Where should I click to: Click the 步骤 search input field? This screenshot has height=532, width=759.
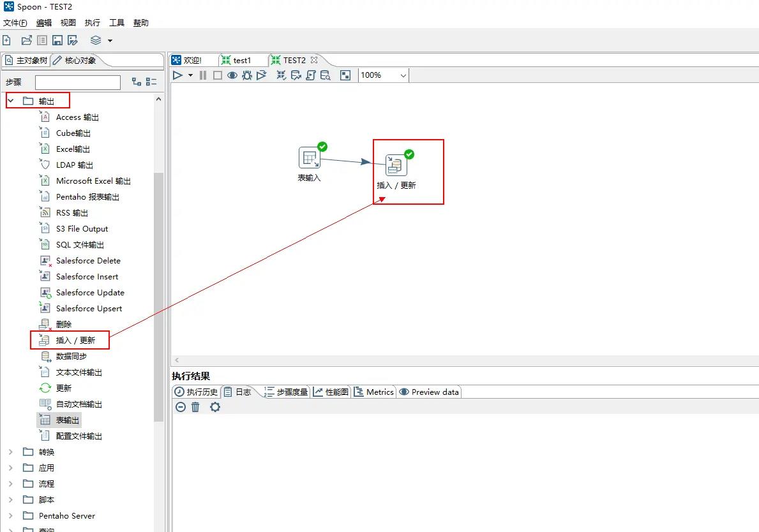pyautogui.click(x=77, y=82)
